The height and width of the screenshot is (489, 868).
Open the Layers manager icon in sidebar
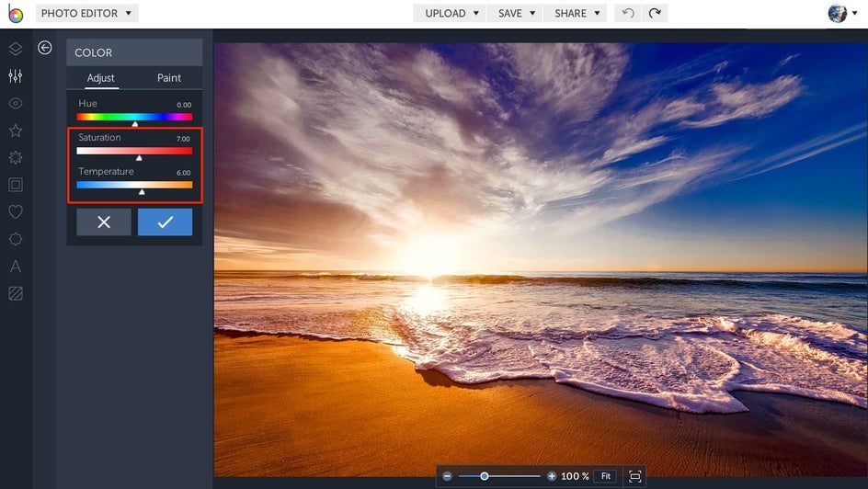point(16,49)
